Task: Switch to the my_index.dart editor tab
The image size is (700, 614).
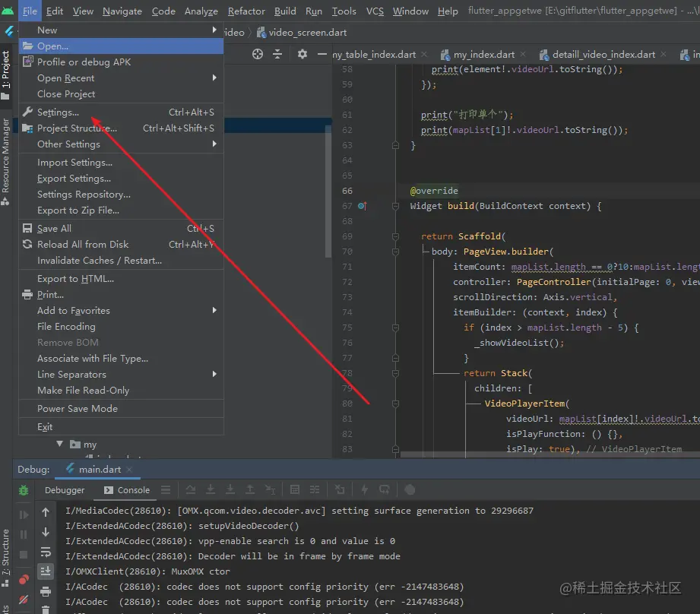Action: tap(483, 55)
